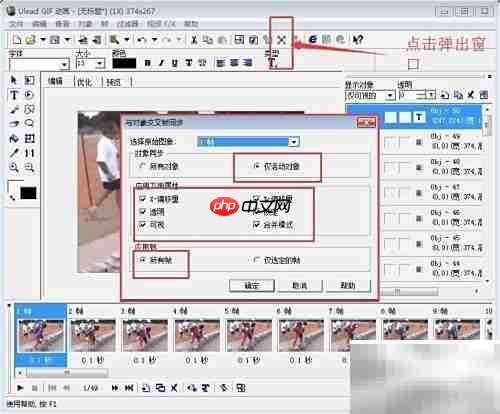Open the 过滤器 menu
The image size is (500, 414).
pos(127,24)
